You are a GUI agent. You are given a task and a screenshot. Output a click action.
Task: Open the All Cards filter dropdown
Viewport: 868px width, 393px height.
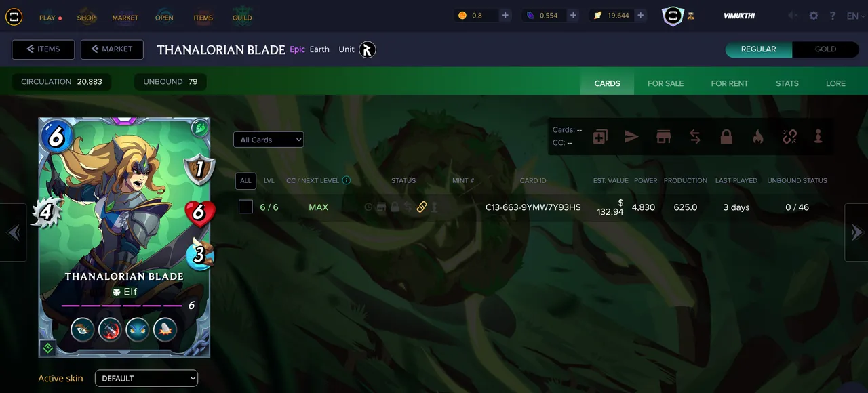tap(269, 140)
